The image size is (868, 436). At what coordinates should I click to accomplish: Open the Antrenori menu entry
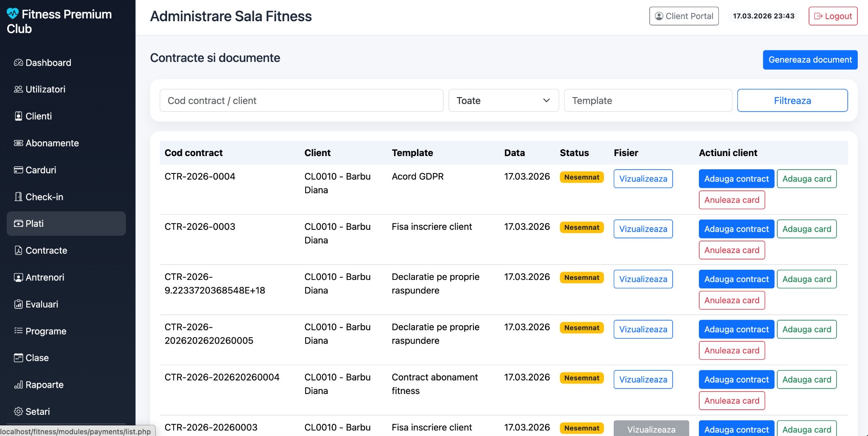(66, 277)
